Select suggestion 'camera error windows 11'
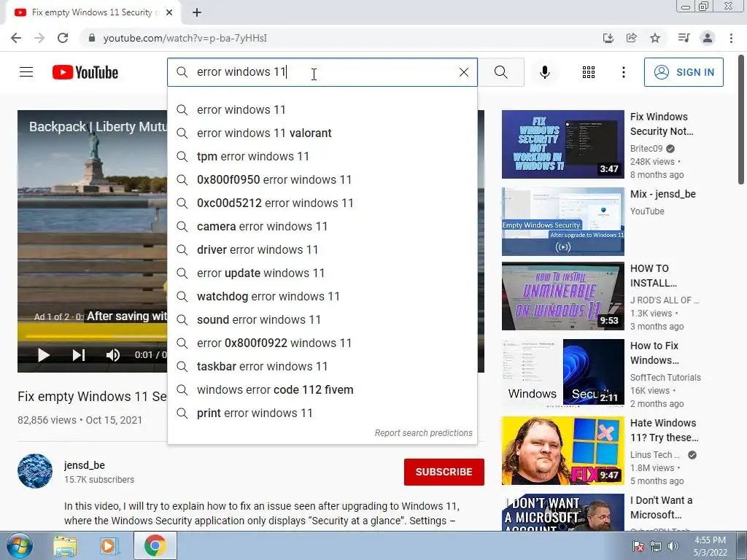This screenshot has height=560, width=747. pyautogui.click(x=322, y=226)
